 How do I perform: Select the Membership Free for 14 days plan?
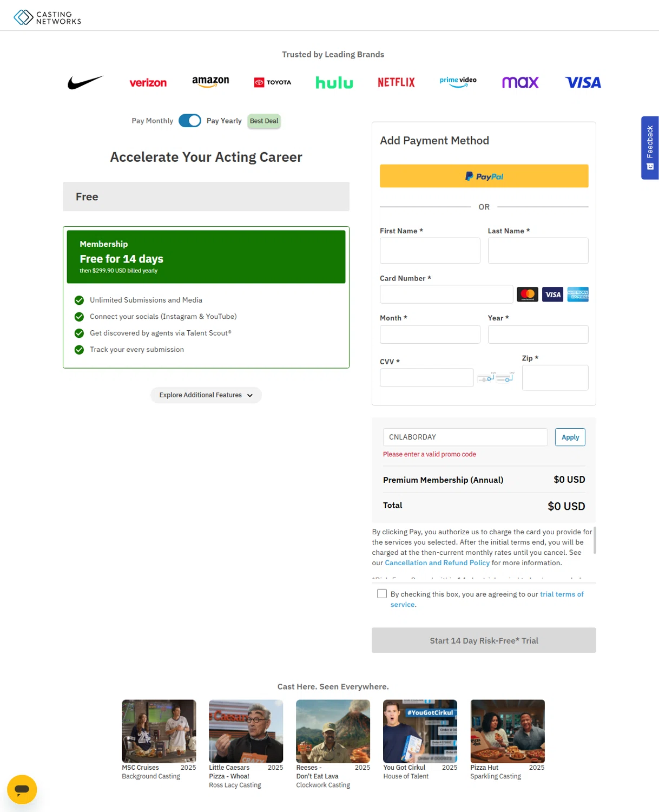[206, 257]
